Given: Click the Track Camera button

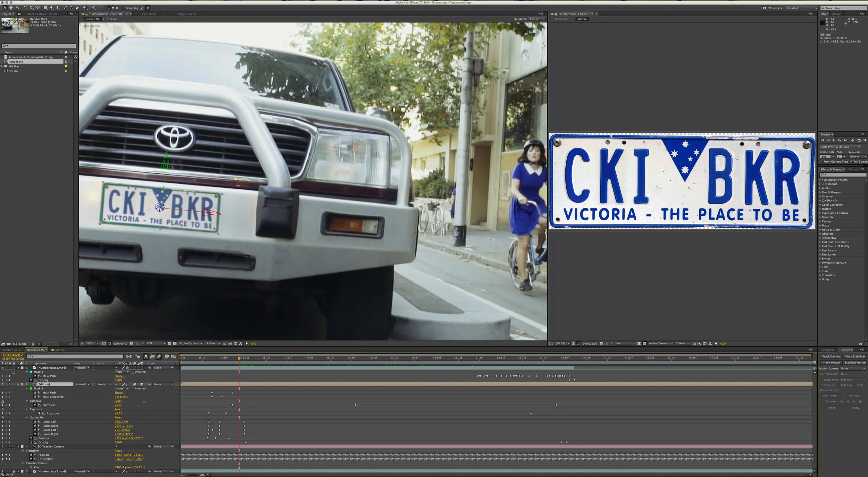Looking at the screenshot, I should point(831,356).
